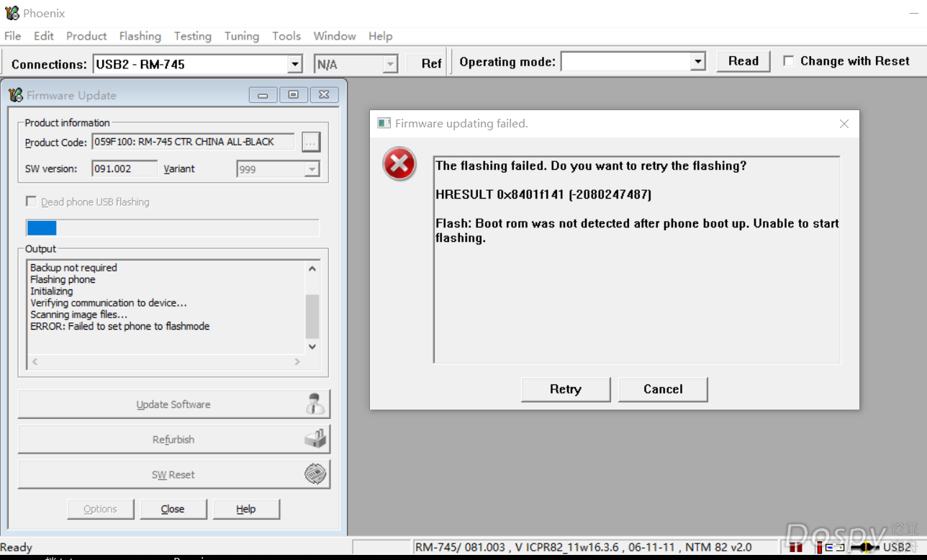Image resolution: width=927 pixels, height=560 pixels.
Task: Toggle Dead phone USB flashing checkbox
Action: pos(31,202)
